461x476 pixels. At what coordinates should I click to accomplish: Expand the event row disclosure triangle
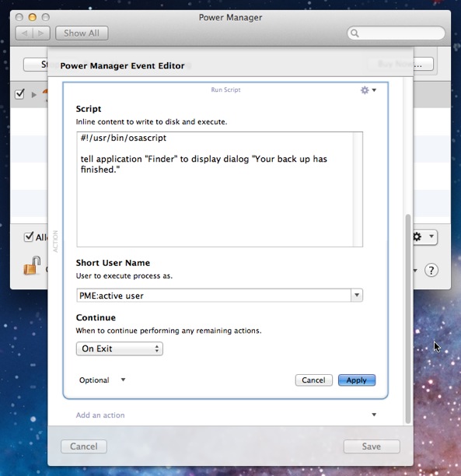(x=34, y=95)
